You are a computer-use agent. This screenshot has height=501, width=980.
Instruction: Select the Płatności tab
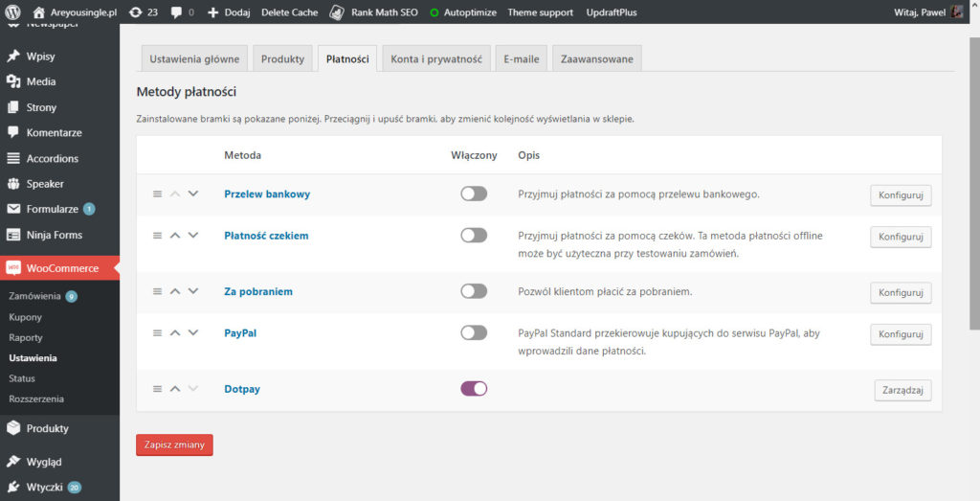(347, 58)
